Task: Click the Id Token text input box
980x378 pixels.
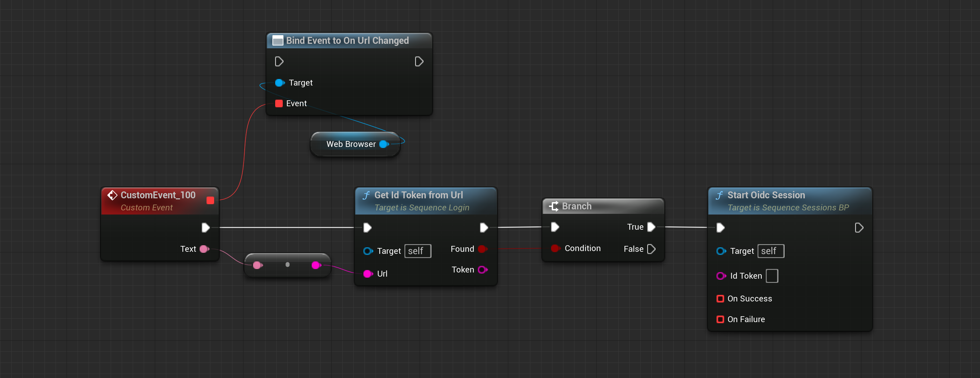Action: pyautogui.click(x=771, y=276)
